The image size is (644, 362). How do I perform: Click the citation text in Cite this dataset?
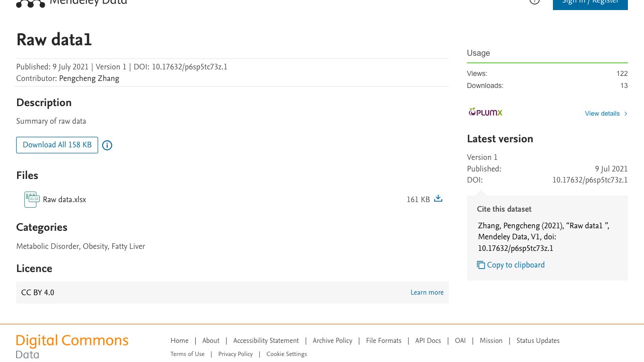[543, 237]
